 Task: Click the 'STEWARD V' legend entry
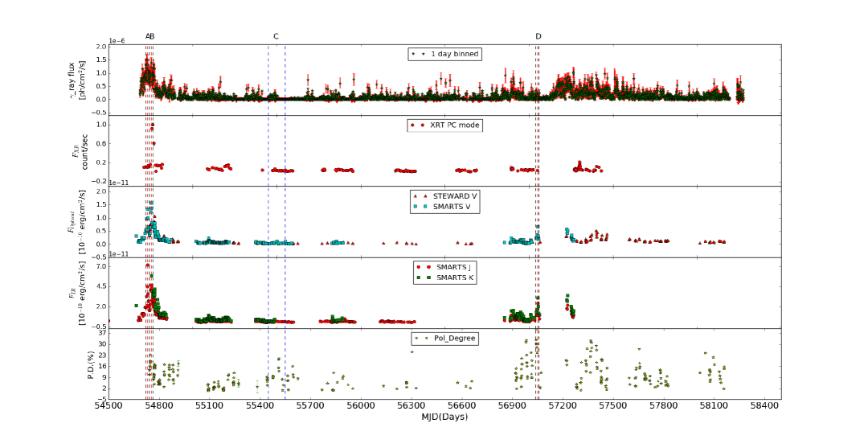pos(455,196)
